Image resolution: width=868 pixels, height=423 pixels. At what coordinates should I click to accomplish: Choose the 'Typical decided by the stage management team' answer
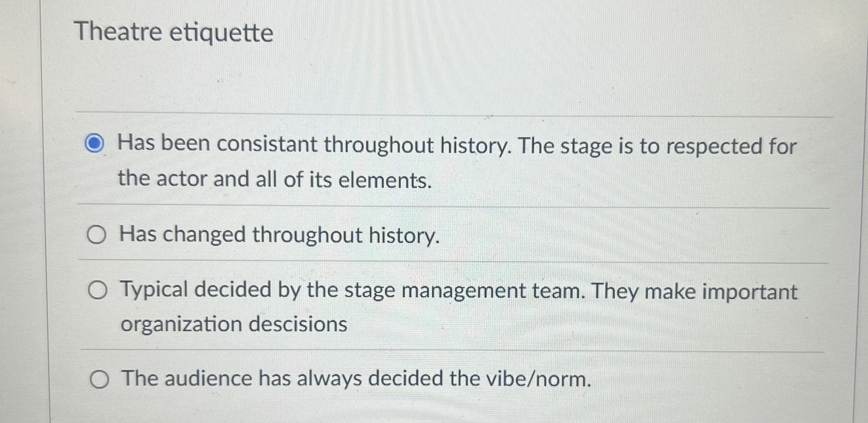97,291
